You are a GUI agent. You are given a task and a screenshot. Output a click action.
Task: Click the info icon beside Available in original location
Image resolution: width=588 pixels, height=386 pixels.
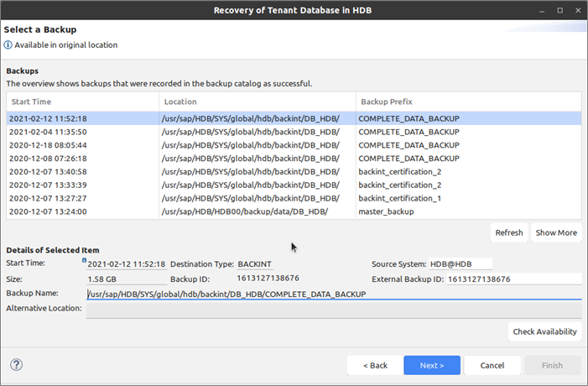pos(8,45)
